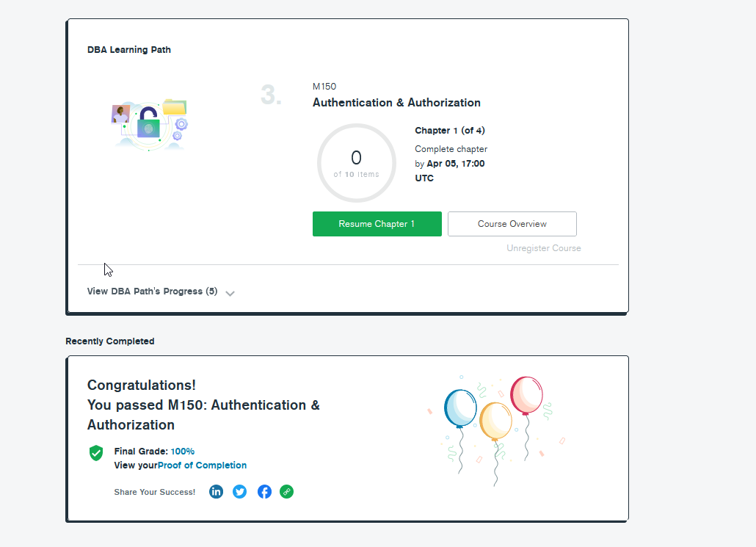This screenshot has width=756, height=547.
Task: Click the balloons celebration illustration
Action: tap(498, 426)
